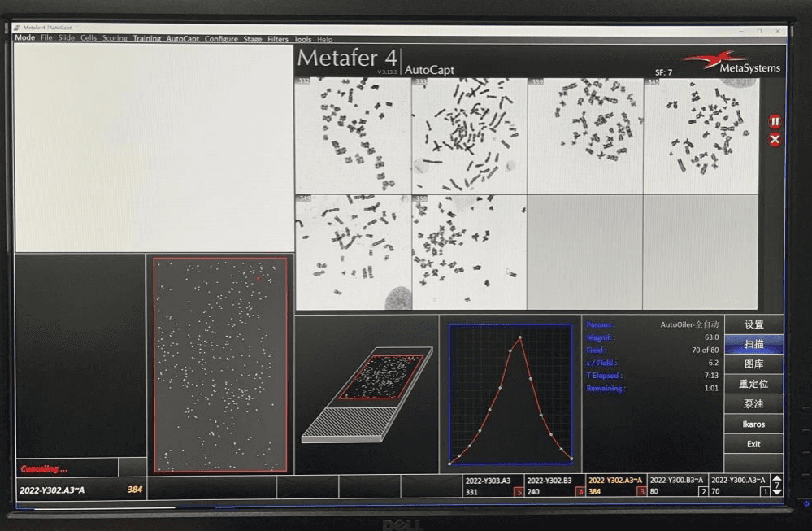Cancel the scan with the red X icon

(x=775, y=140)
